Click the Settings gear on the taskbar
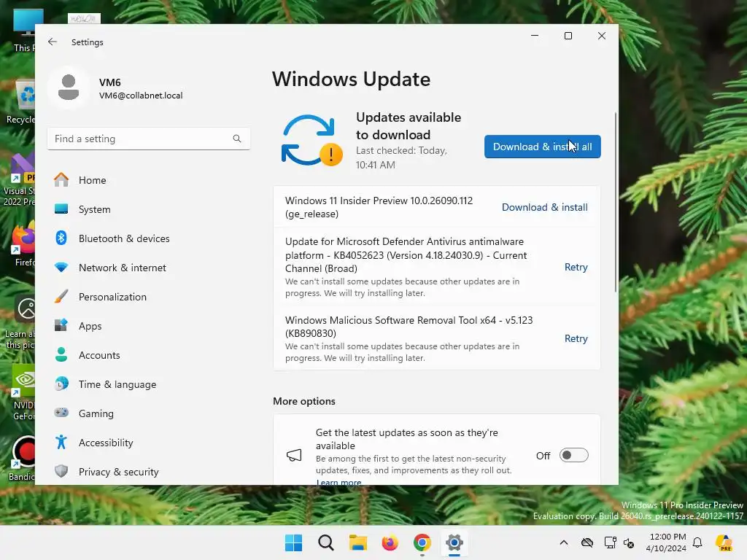 click(x=454, y=542)
